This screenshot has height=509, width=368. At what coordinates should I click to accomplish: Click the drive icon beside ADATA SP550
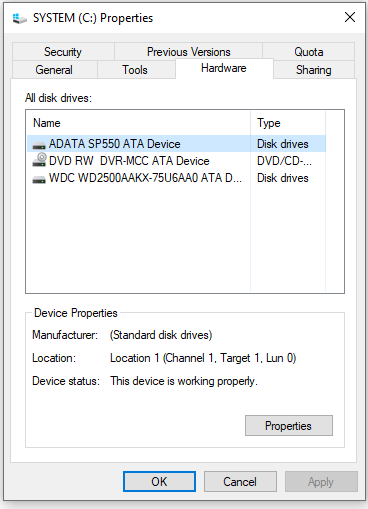click(39, 145)
